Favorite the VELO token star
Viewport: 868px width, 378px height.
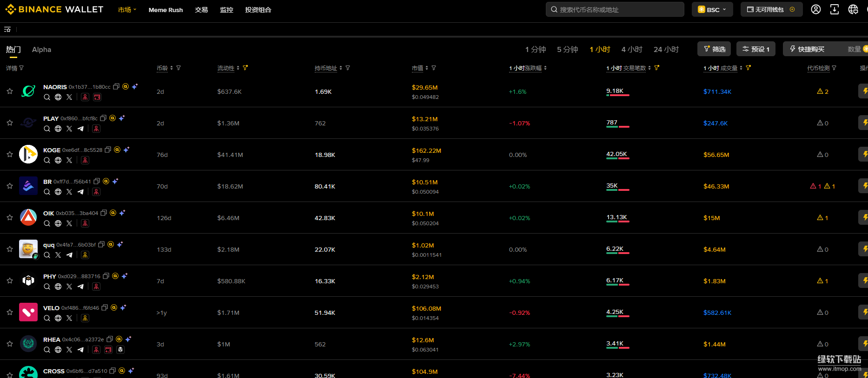coord(10,312)
